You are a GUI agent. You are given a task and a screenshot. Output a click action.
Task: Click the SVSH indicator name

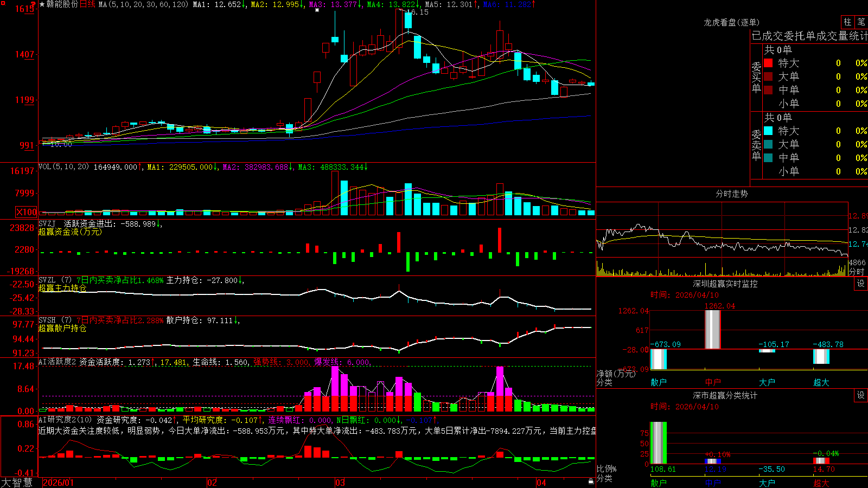pos(47,320)
